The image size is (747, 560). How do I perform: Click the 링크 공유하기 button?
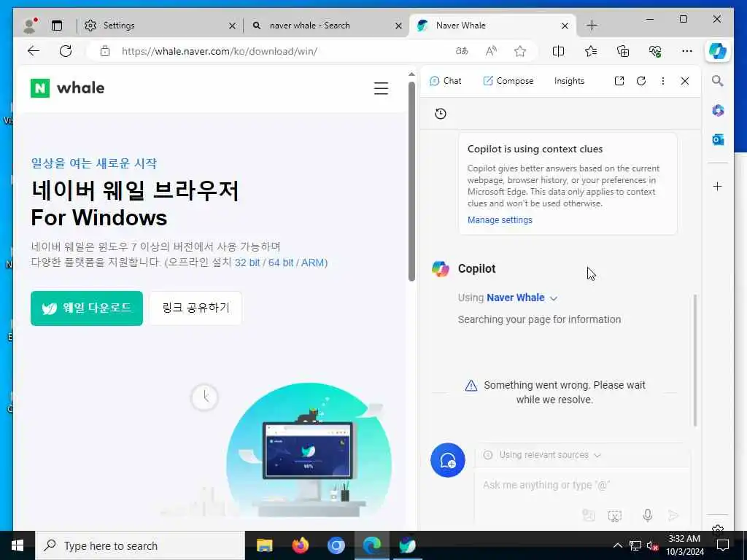point(196,308)
